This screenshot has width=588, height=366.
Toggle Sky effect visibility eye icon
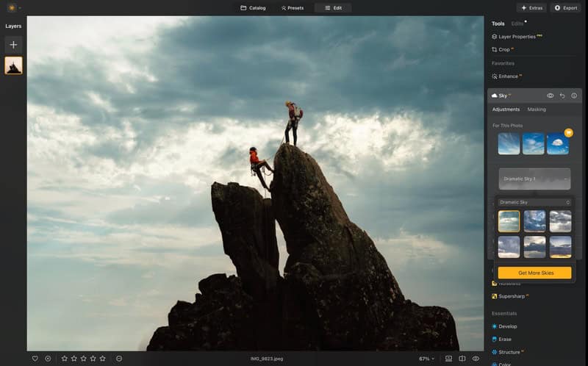[550, 96]
